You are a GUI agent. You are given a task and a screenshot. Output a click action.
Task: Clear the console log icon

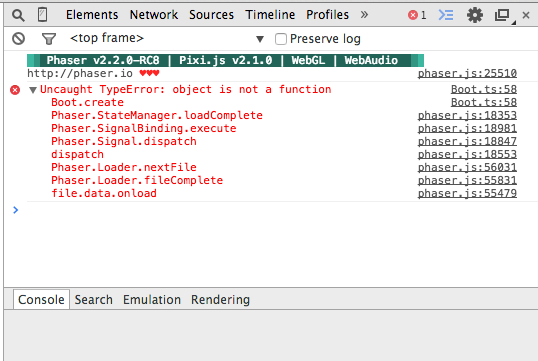point(19,38)
